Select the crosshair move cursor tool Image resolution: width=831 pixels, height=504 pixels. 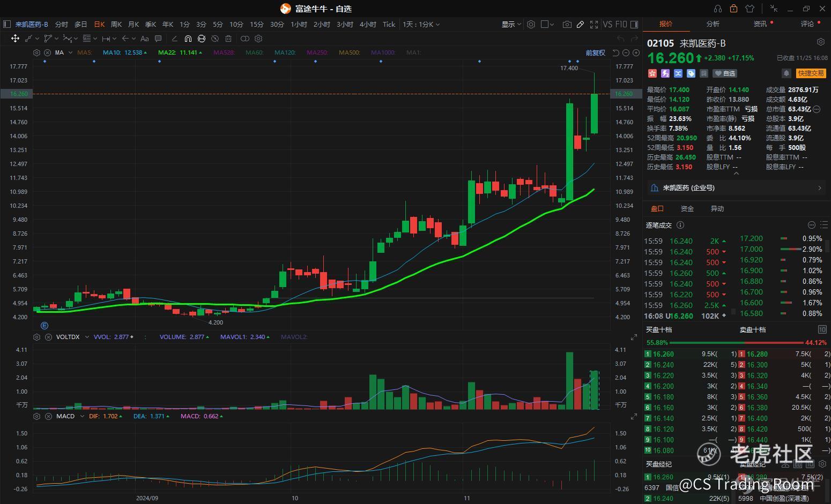click(x=15, y=39)
